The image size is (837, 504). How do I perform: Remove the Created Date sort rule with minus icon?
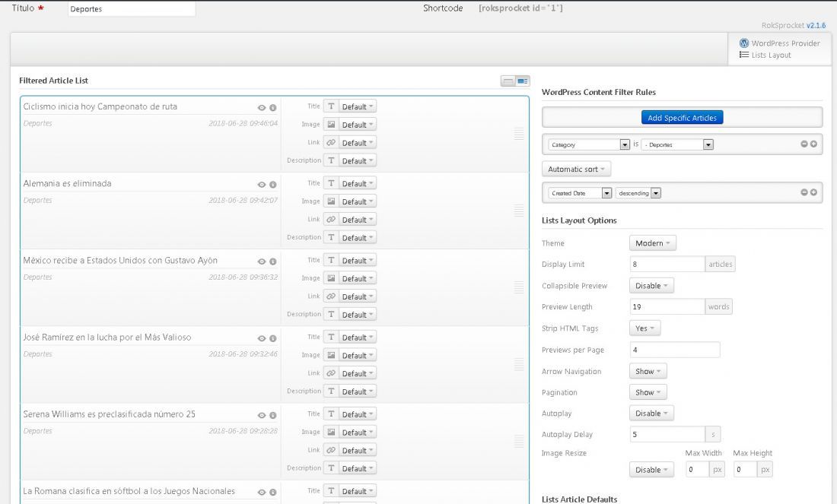coord(804,192)
